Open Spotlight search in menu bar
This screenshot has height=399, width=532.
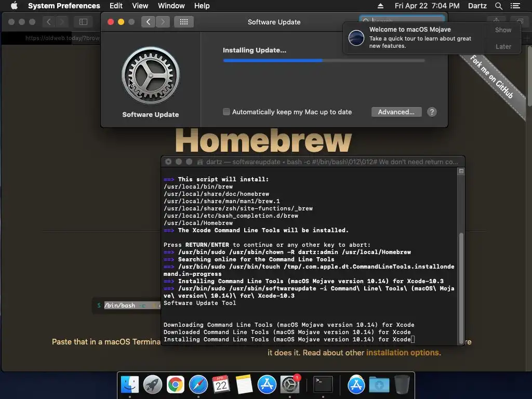point(498,6)
